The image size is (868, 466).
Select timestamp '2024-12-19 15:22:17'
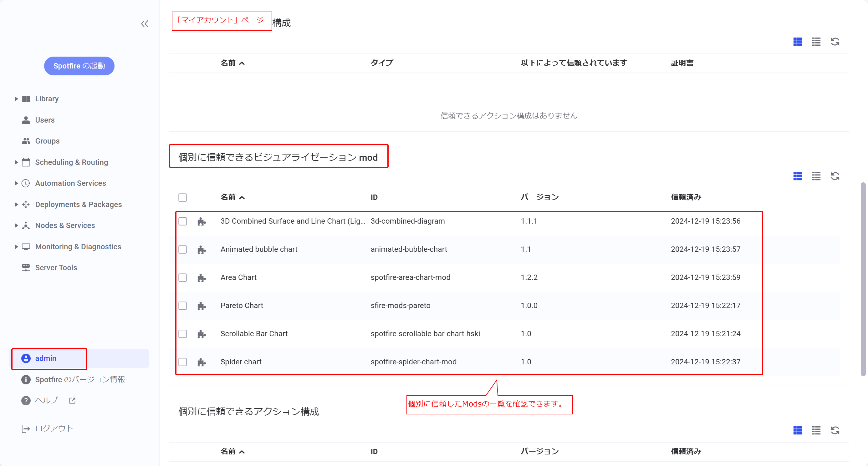click(706, 306)
